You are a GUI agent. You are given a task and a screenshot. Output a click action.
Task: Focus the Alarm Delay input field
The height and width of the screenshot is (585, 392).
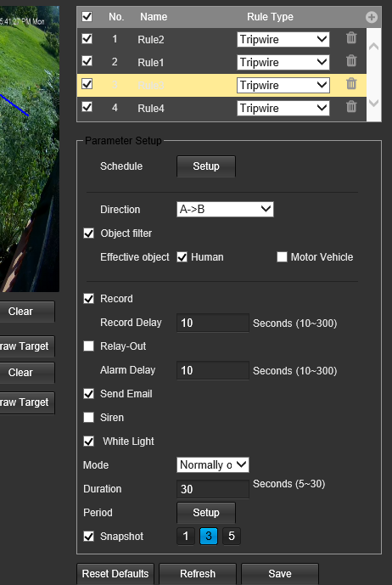click(213, 370)
